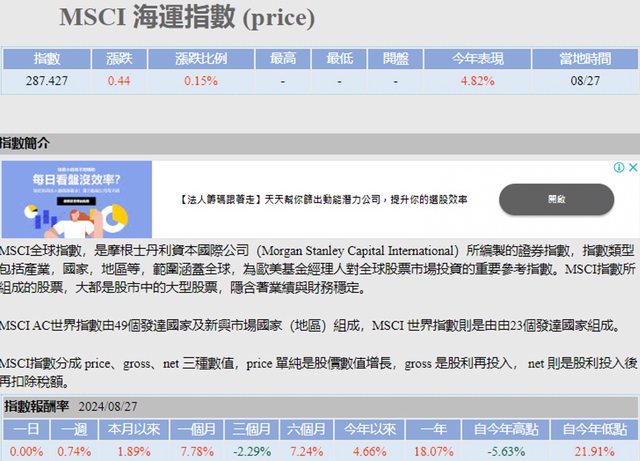640x461 pixels.
Task: Click the 指數 column header
Action: click(x=47, y=59)
